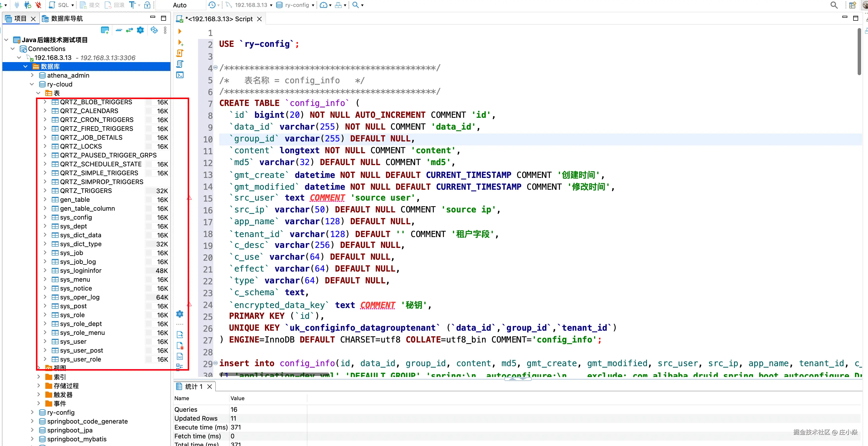Screen dimensions: 868x446
Task: Open the 192.168.3.13 connection dropdown
Action: [x=251, y=5]
